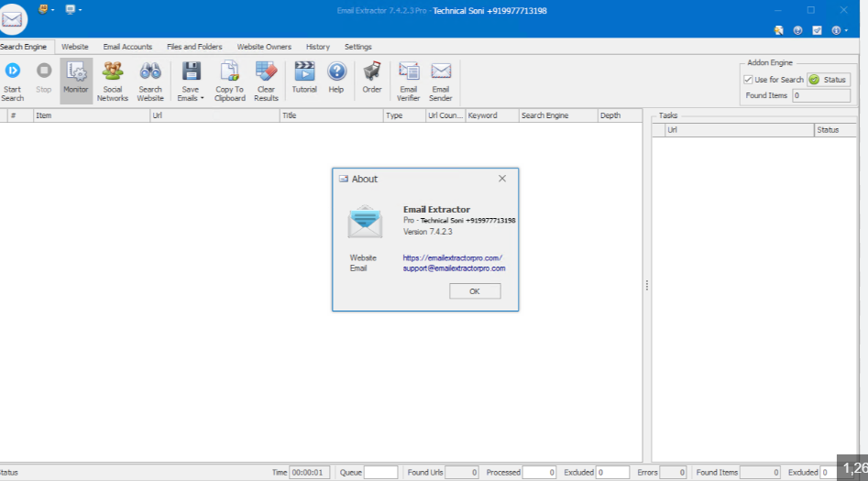Viewport: 868px width, 481px height.
Task: Launch the Email Verifier tool
Action: tap(409, 82)
